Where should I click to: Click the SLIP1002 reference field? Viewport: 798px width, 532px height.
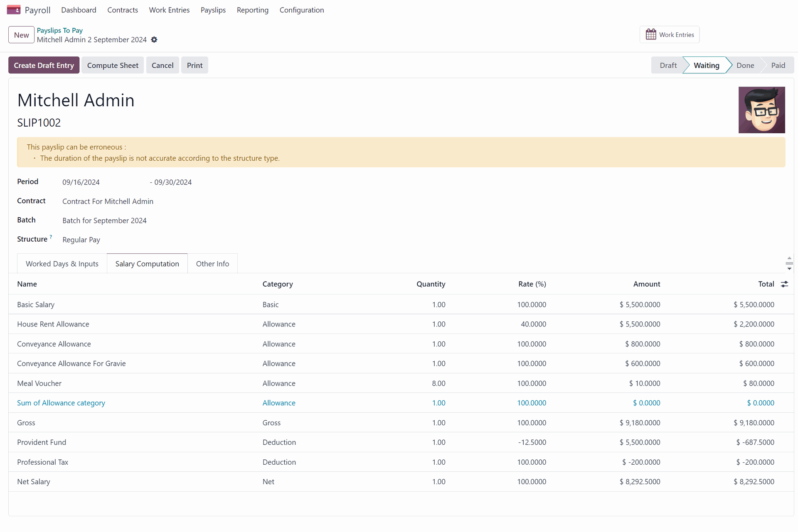click(x=39, y=123)
